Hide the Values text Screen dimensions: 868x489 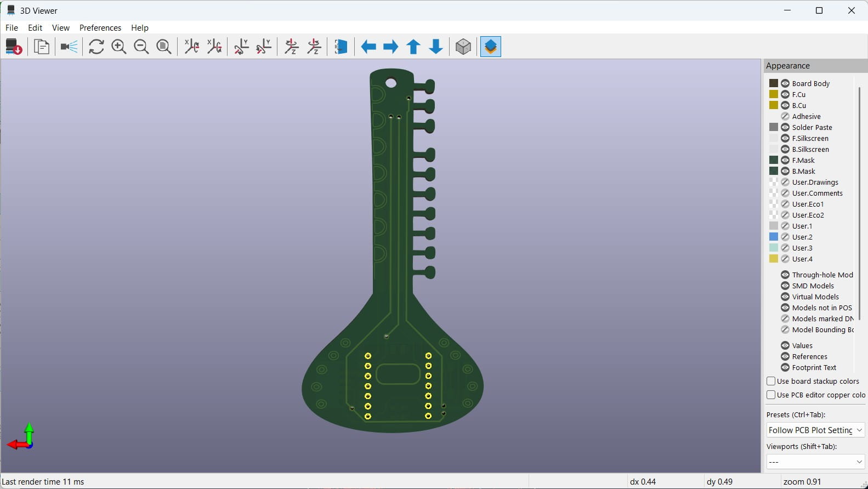[x=785, y=345]
